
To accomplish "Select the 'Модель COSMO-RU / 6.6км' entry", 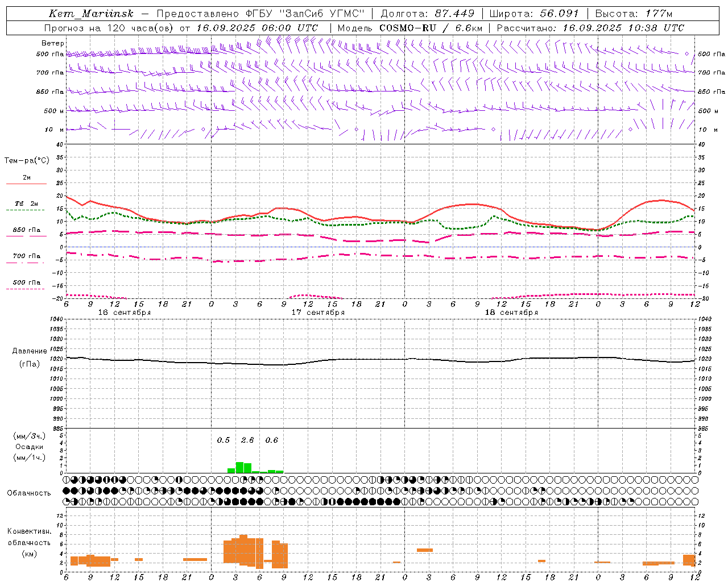I will click(x=409, y=28).
